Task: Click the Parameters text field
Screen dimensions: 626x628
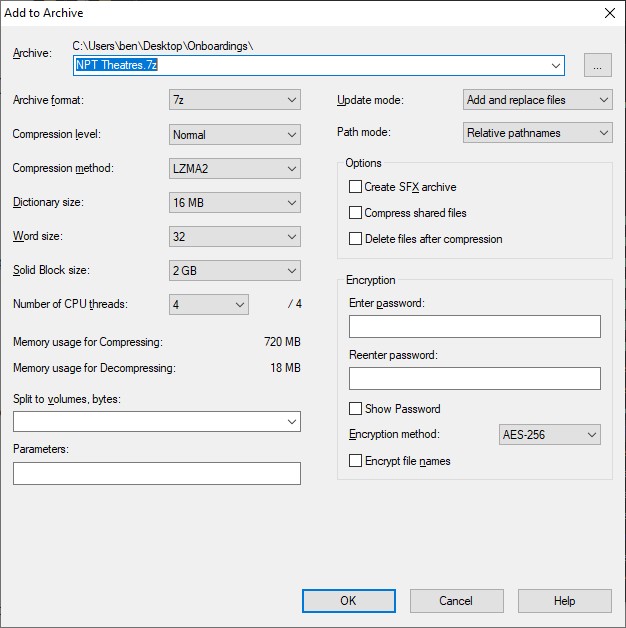Action: pos(157,473)
